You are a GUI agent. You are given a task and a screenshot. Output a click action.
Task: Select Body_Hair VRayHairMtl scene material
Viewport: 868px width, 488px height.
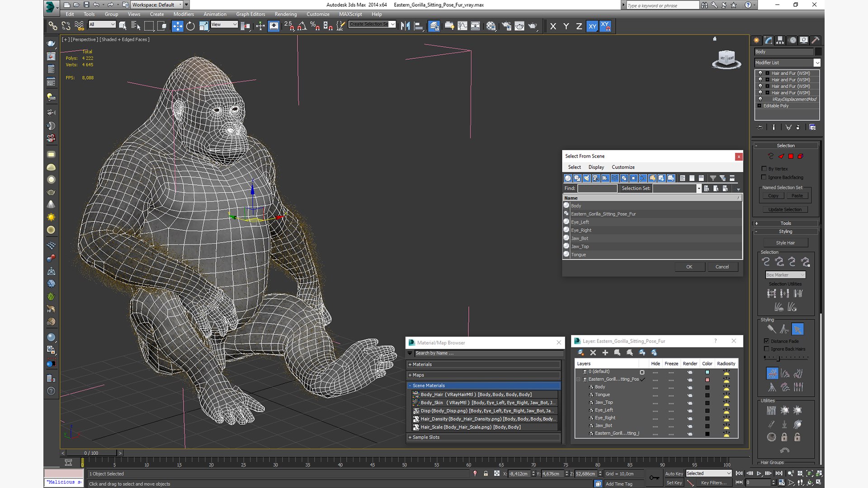[x=485, y=394]
